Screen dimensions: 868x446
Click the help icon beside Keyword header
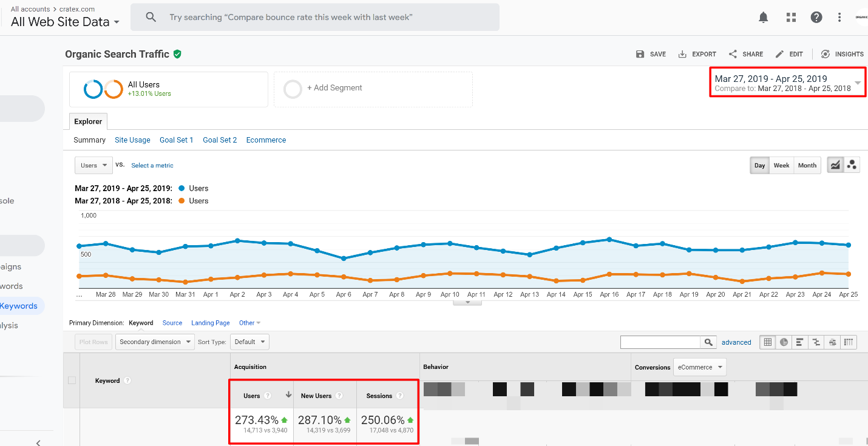pos(127,381)
